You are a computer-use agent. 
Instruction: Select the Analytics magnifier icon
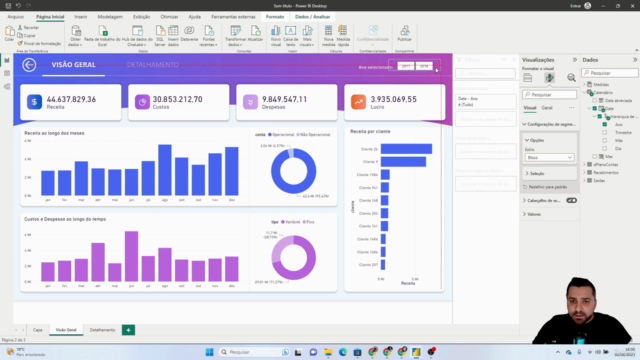[571, 78]
